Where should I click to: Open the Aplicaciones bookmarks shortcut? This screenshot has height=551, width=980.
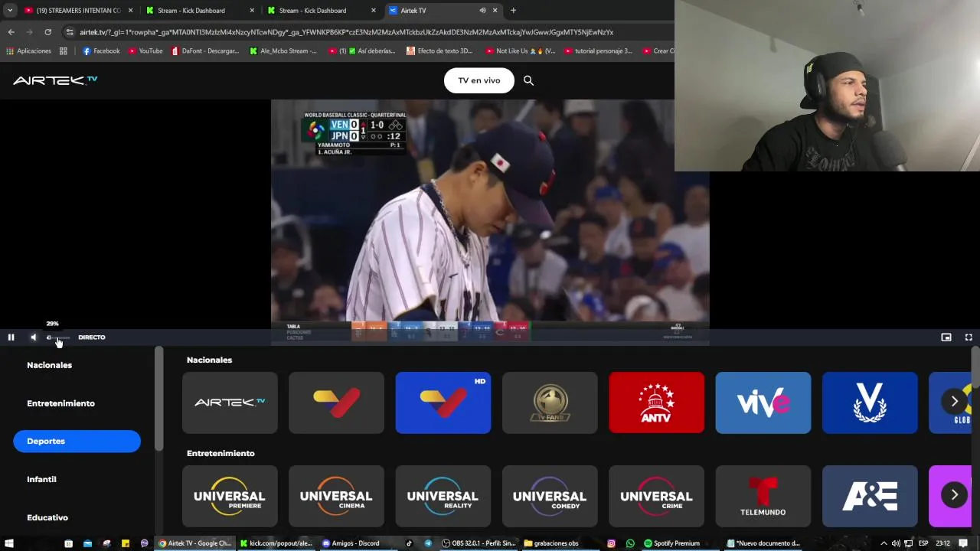[x=29, y=51]
